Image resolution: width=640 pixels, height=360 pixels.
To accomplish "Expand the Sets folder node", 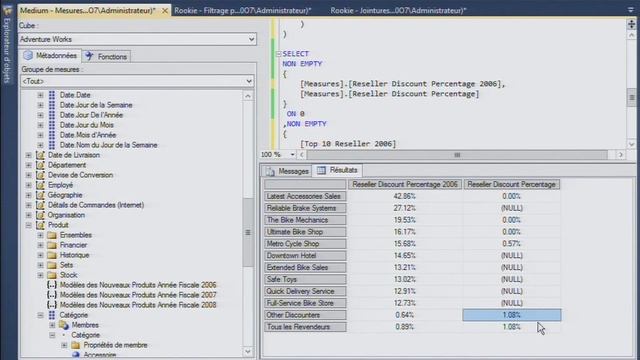I will pyautogui.click(x=40, y=265).
